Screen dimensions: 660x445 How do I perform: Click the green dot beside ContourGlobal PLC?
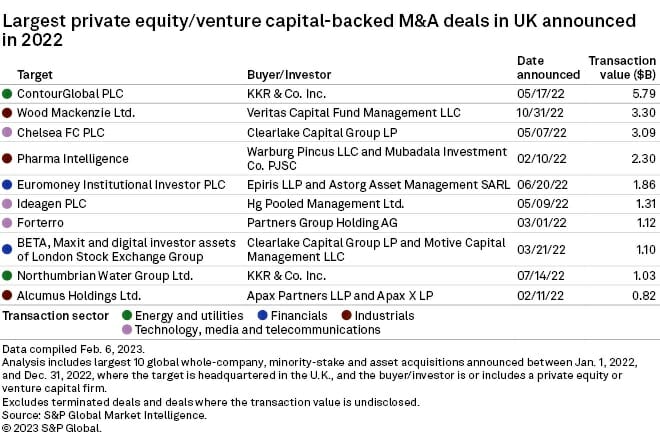8,93
